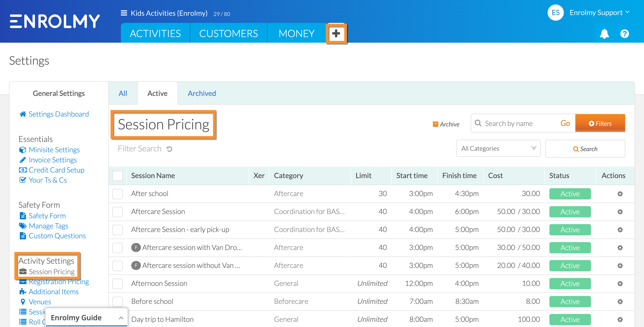Screen dimensions: 644x327
Task: Click the Minisite Settings box icon
Action: coord(22,150)
